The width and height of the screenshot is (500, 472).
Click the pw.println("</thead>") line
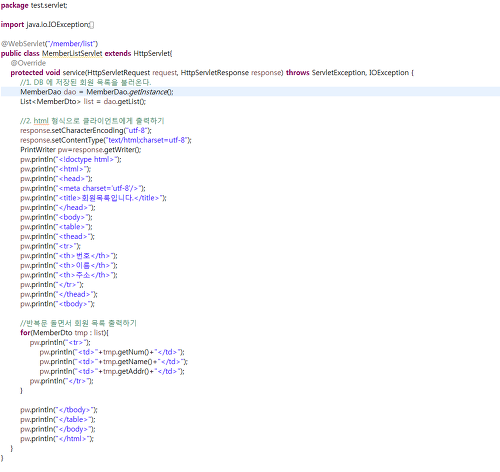pyautogui.click(x=59, y=294)
